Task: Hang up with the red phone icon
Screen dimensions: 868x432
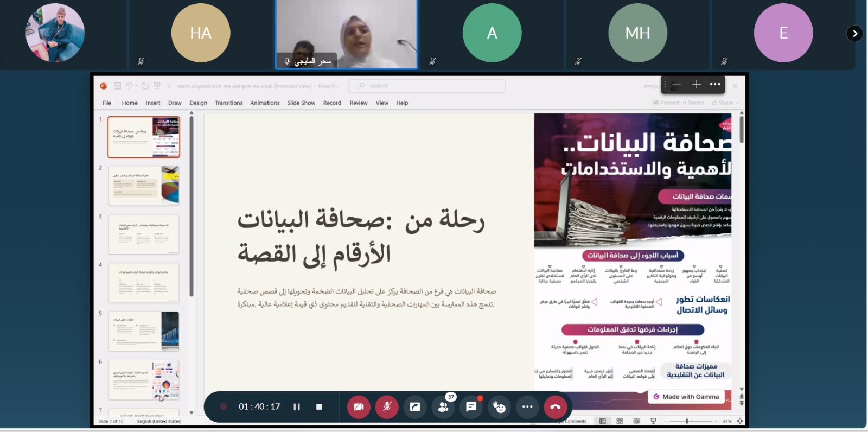Action: click(555, 407)
